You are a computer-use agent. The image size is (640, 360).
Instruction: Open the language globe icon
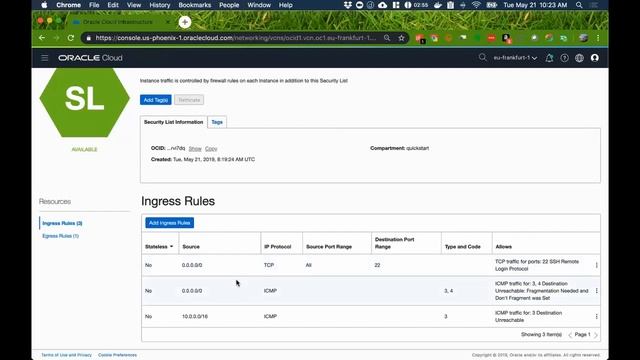579,58
